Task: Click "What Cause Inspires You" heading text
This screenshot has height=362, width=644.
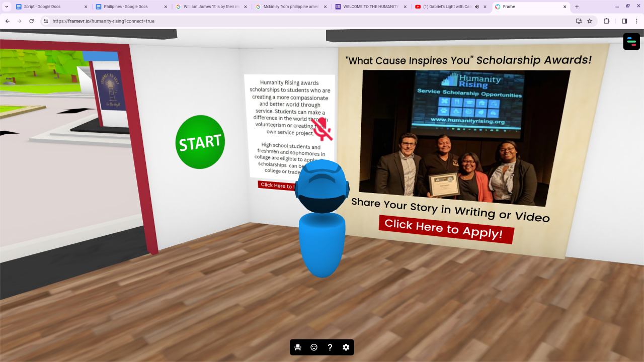Action: [409, 61]
